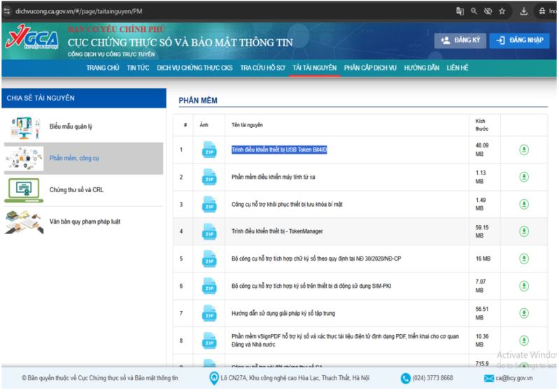Click the address bar URL
559x392 pixels.
[x=79, y=11]
